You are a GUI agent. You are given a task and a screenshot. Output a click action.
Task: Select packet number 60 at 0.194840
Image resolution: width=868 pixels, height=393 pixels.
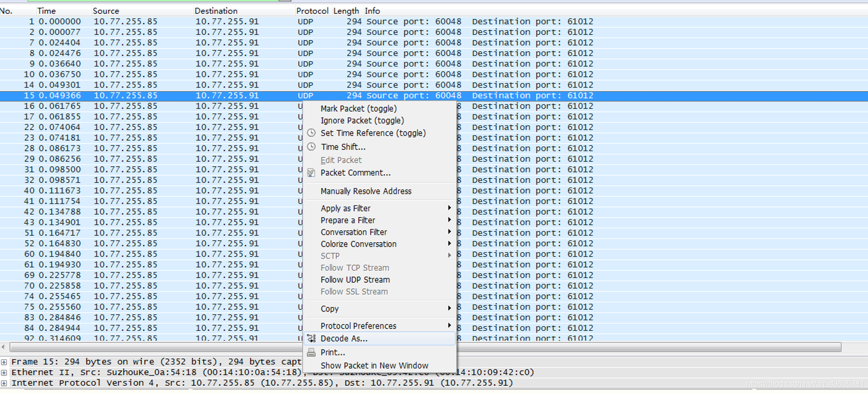coord(150,254)
